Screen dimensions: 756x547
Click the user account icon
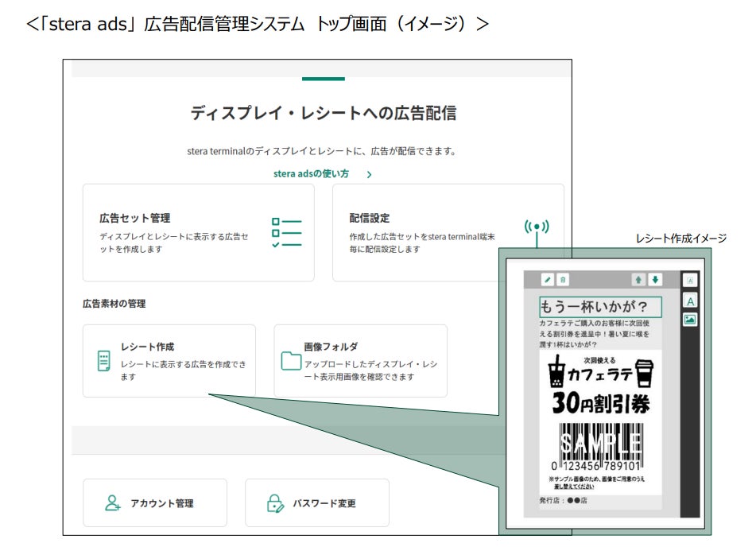(x=112, y=502)
